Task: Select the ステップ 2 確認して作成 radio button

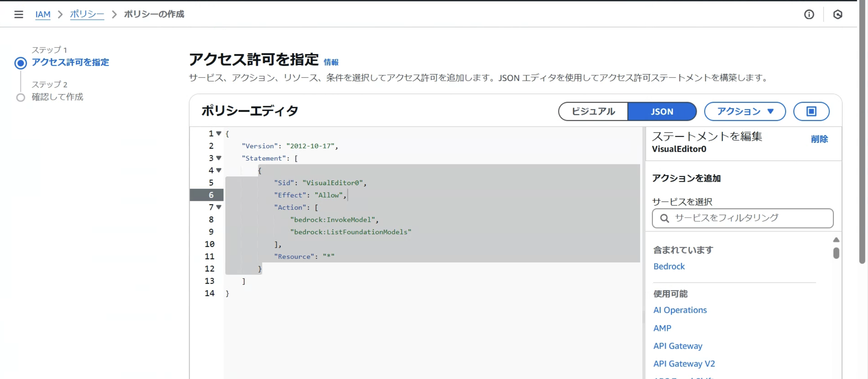Action: coord(21,97)
